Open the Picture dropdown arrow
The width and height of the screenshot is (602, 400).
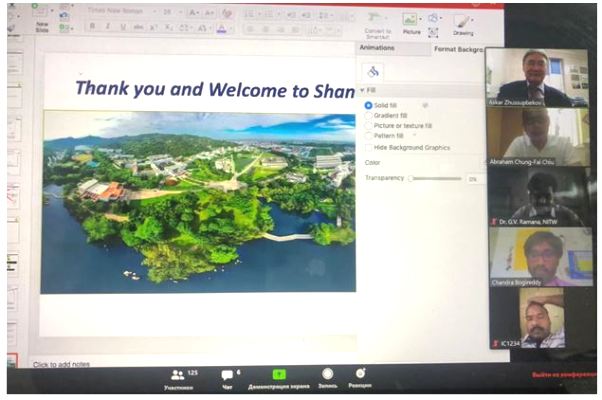pos(421,19)
